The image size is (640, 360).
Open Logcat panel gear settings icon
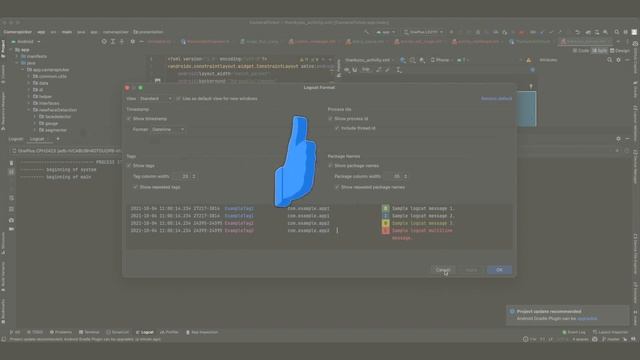click(x=618, y=139)
